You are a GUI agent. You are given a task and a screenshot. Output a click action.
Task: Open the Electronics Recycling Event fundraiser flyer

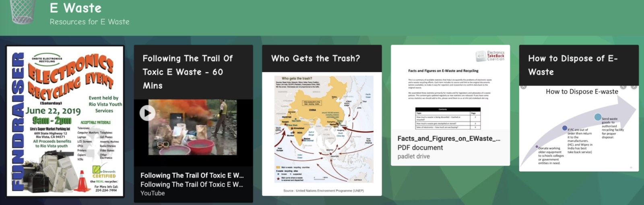coord(65,121)
